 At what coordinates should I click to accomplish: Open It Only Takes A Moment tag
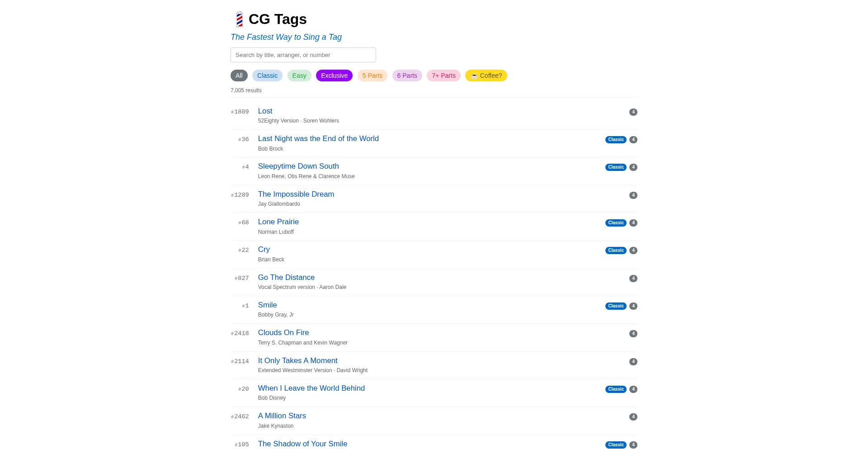297,360
